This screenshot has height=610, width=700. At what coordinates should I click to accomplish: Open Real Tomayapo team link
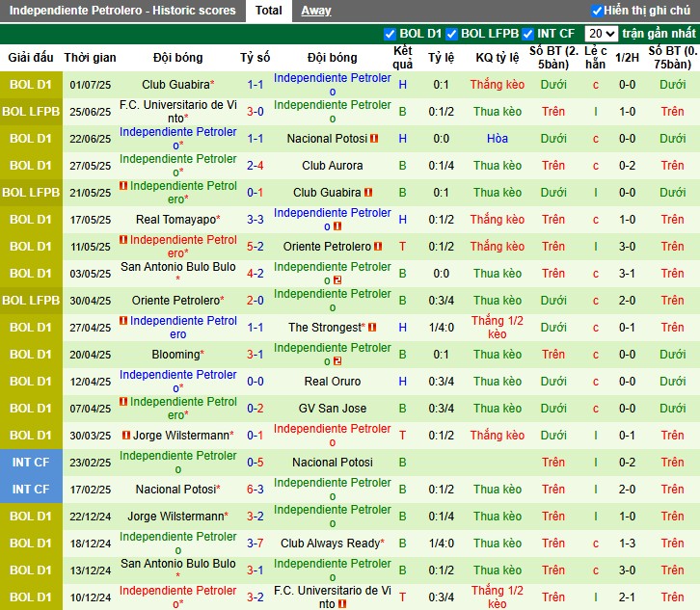click(175, 219)
